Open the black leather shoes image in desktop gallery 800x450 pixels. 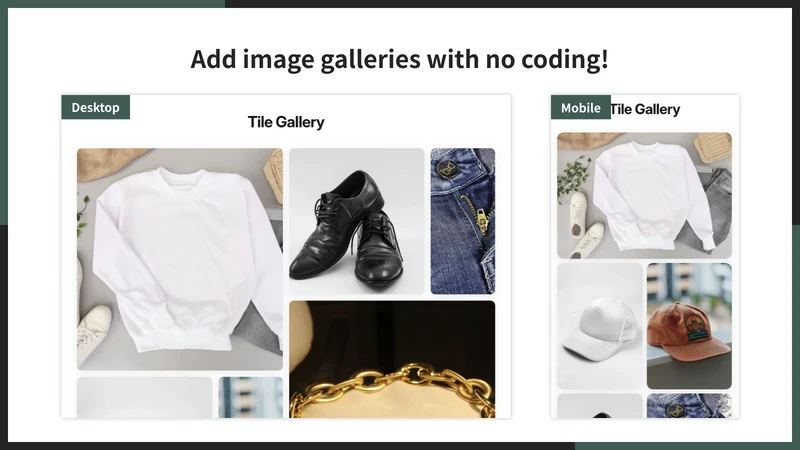click(x=357, y=221)
